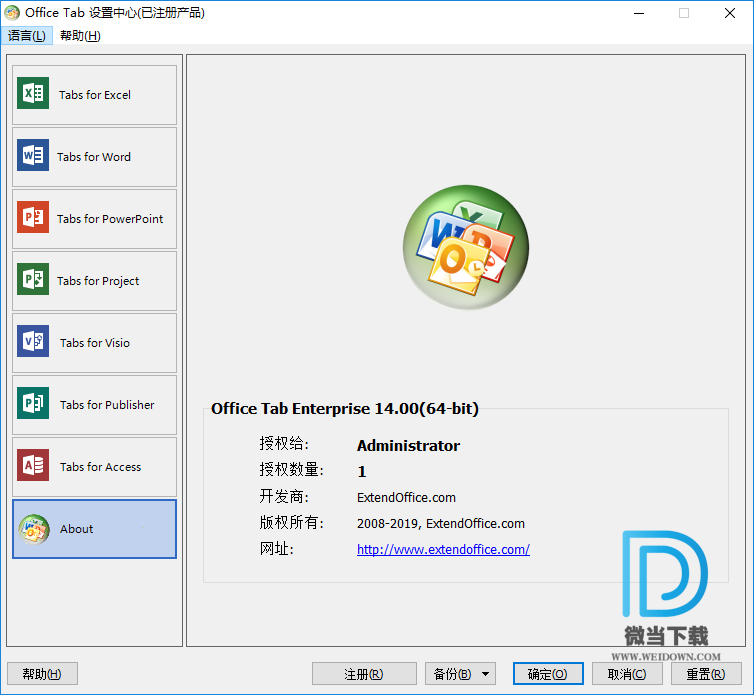
Task: Select the About label text
Action: coord(76,530)
